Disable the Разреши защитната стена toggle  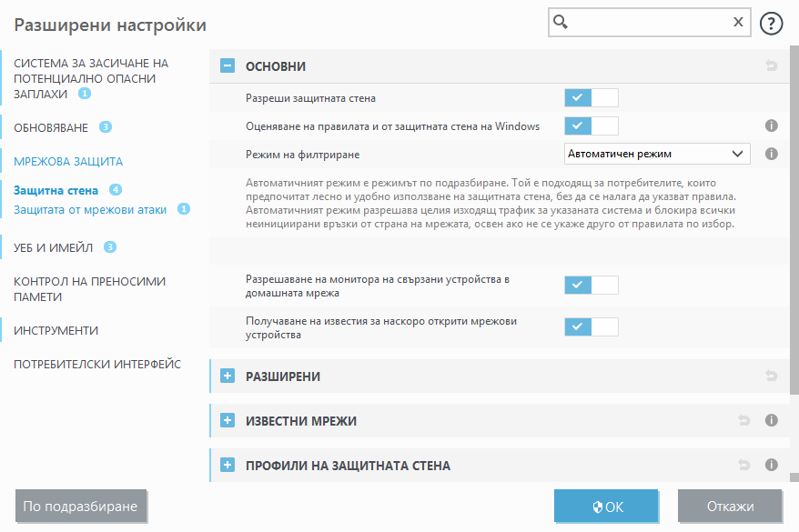point(591,97)
